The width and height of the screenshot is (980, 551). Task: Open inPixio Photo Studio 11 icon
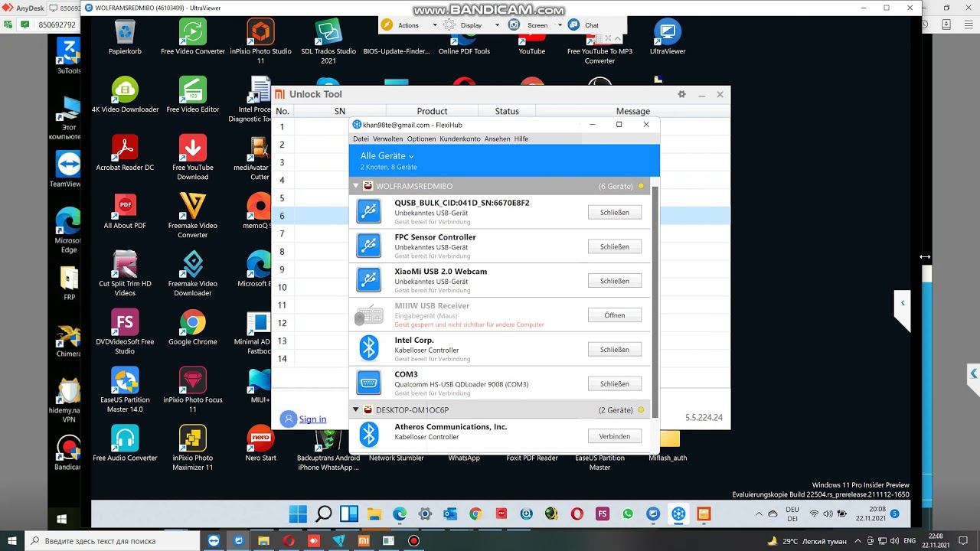(260, 41)
